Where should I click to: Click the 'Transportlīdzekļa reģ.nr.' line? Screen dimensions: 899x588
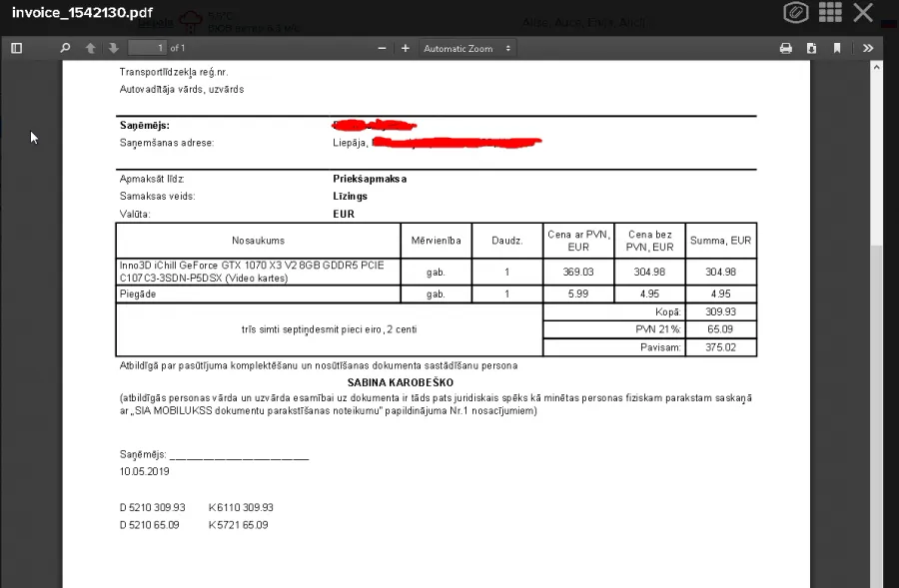(x=174, y=72)
